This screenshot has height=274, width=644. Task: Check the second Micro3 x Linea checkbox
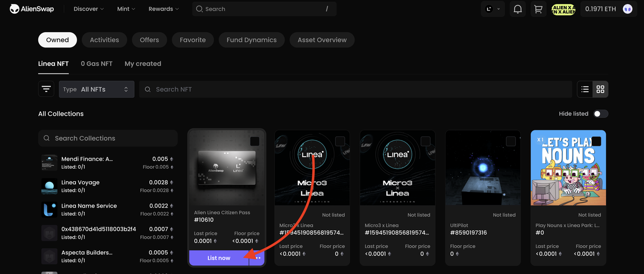(426, 142)
